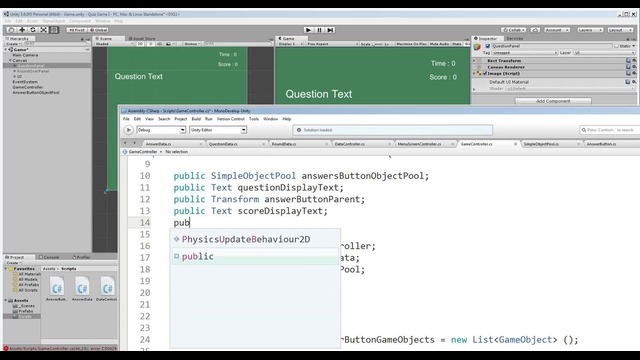Toggle Maximize On Play in Game view
Image resolution: width=640 pixels, height=360 pixels.
[x=411, y=44]
